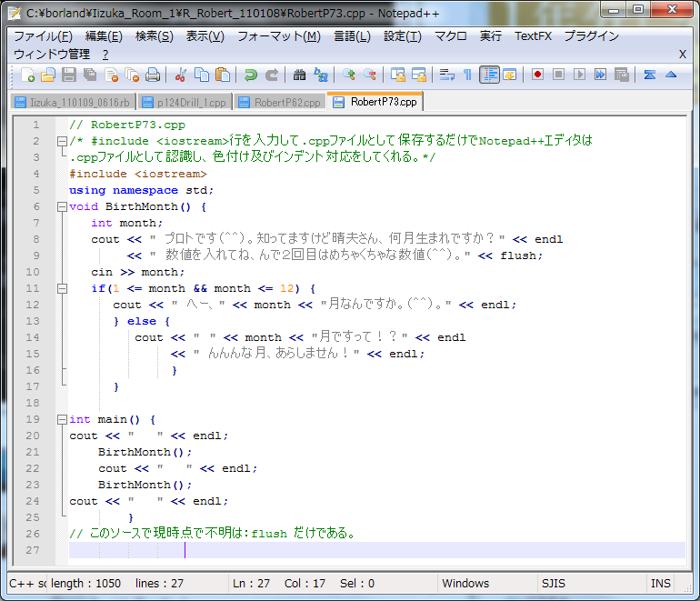
Task: Toggle word wrap icon
Action: point(447,75)
